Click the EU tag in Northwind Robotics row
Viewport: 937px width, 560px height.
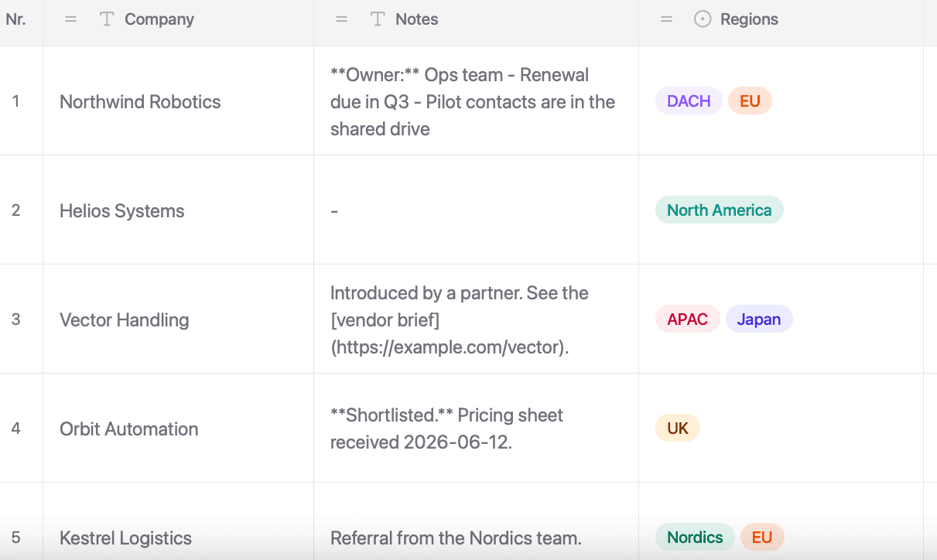750,101
